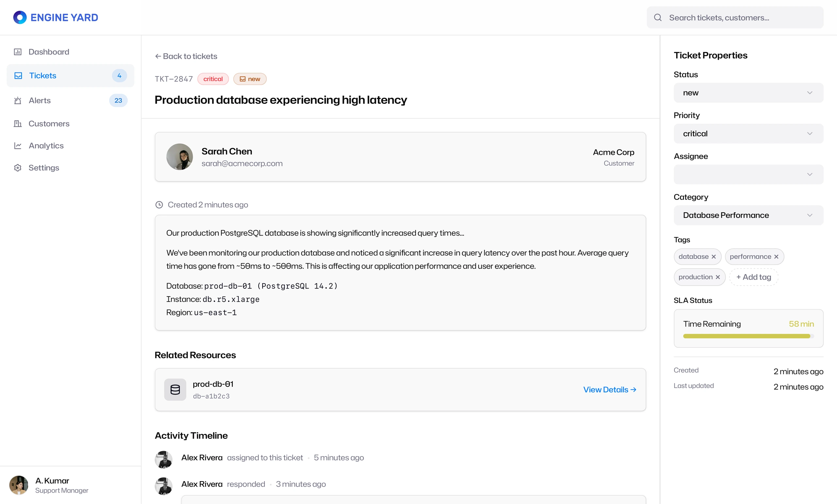
Task: Select the Tickets menu item
Action: coord(70,75)
